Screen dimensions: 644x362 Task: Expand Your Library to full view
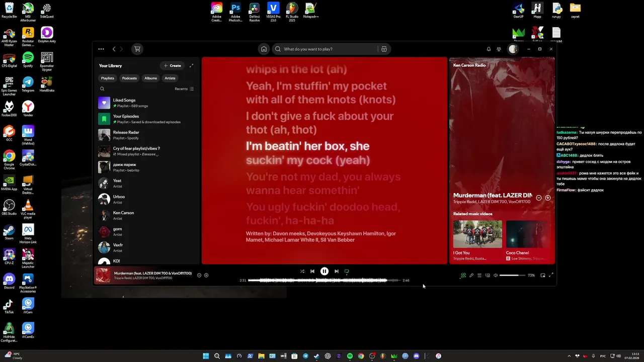(191, 66)
